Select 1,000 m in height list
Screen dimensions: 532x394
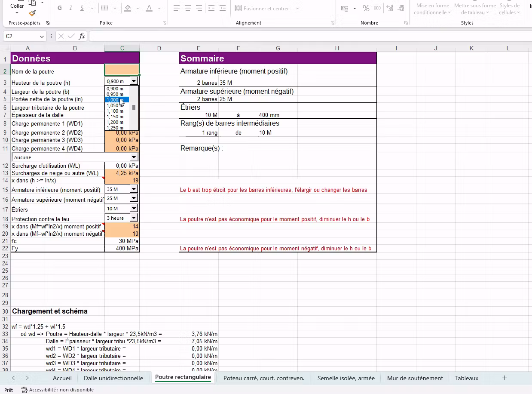[117, 100]
